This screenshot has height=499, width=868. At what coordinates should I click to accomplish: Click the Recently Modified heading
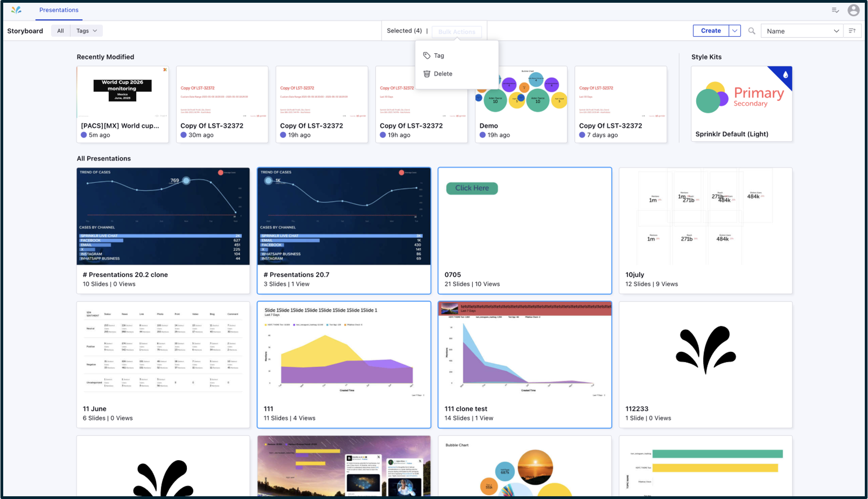click(106, 57)
